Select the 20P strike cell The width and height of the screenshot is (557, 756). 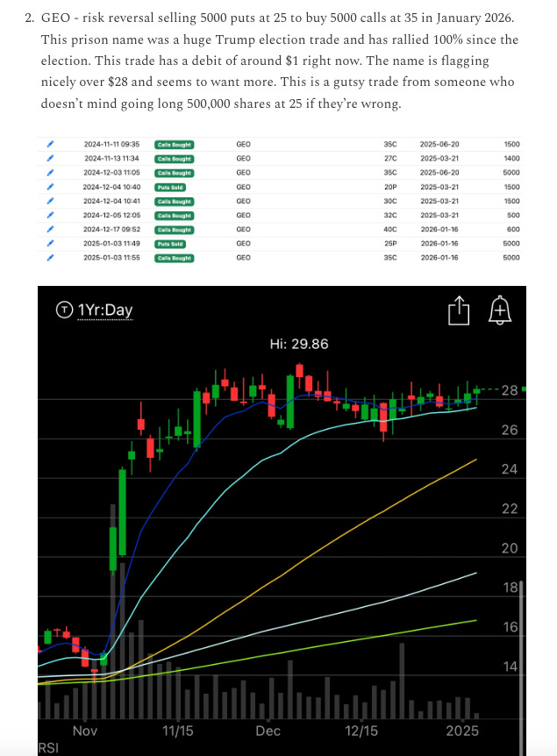point(390,187)
